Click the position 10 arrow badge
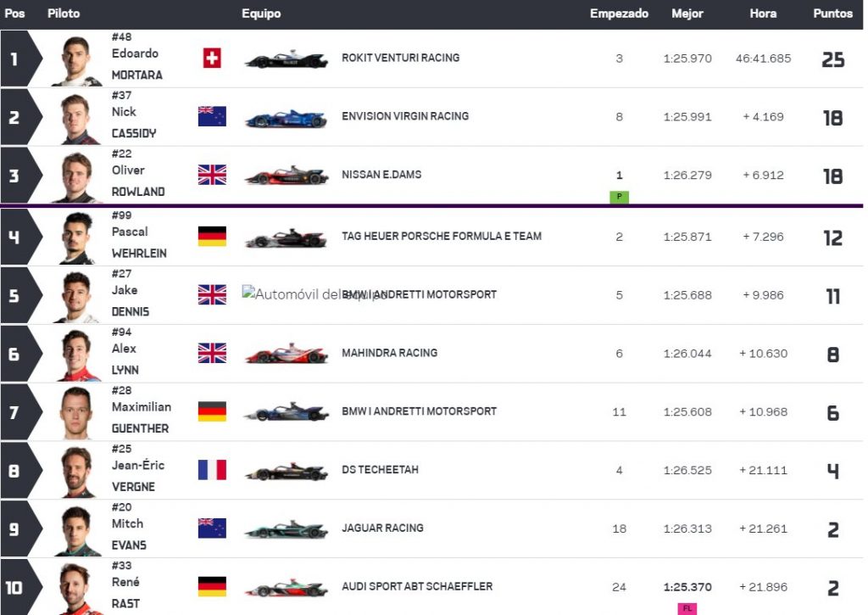 pos(21,587)
